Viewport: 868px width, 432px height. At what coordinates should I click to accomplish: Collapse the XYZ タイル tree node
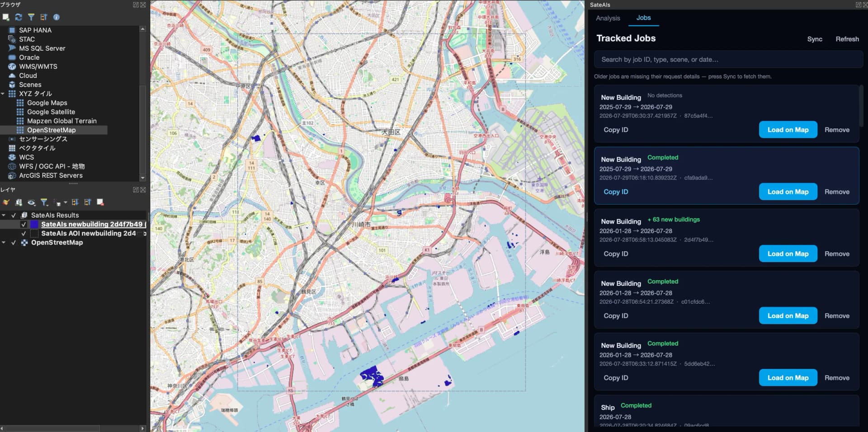point(3,94)
